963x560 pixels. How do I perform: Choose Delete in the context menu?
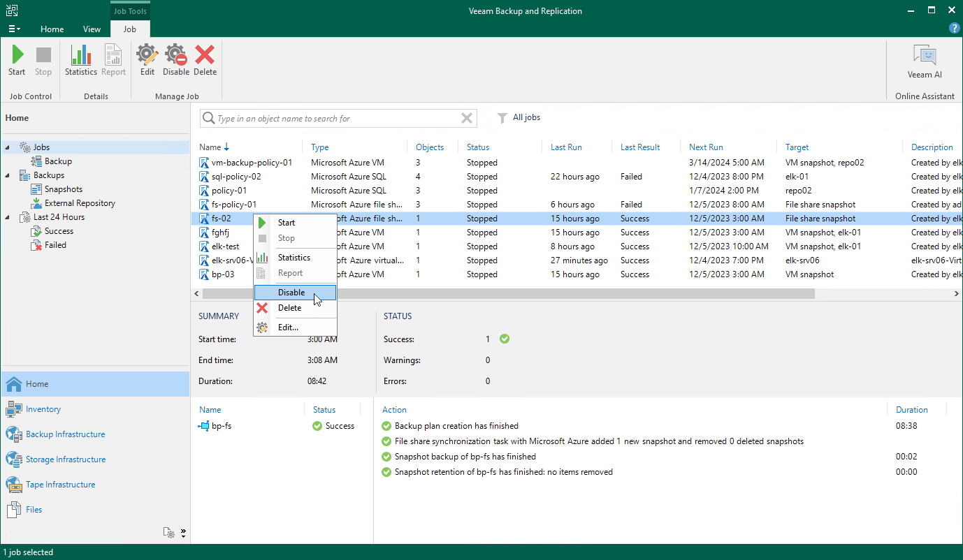point(295,308)
